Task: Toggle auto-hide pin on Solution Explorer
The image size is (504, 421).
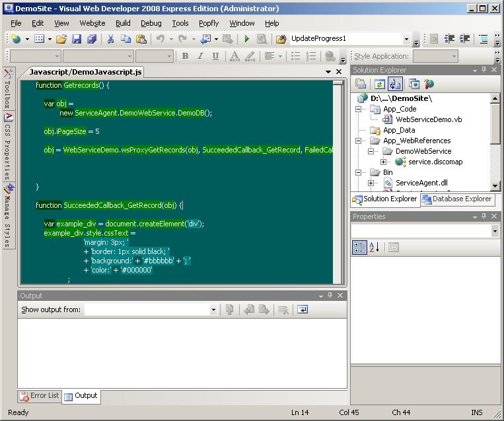Action: [484, 70]
